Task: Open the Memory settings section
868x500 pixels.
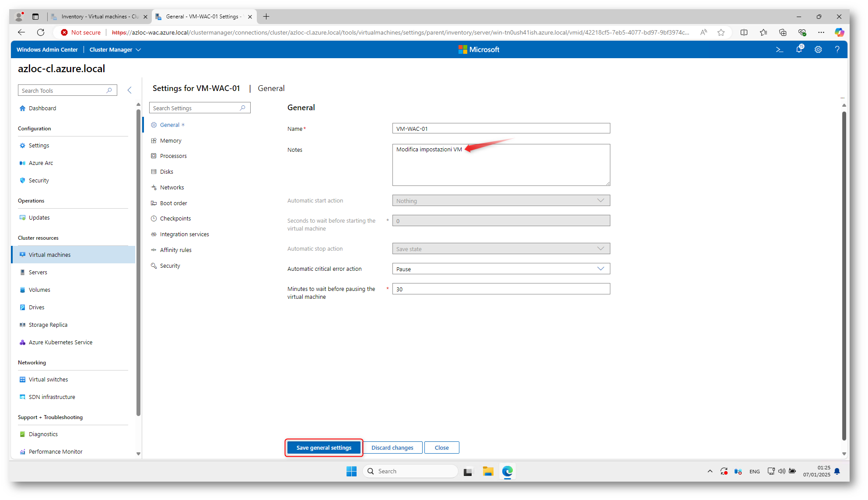Action: [171, 140]
